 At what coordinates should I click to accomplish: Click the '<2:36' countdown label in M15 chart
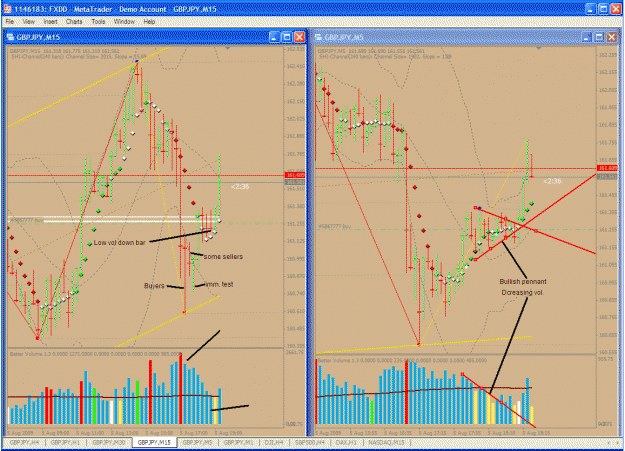(240, 187)
